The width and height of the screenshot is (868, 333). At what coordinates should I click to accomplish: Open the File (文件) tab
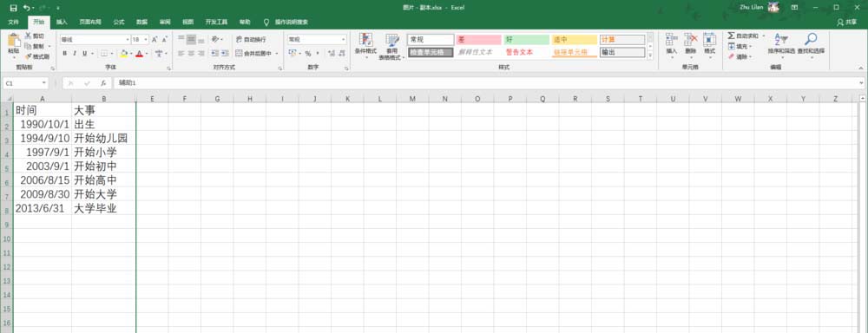pyautogui.click(x=14, y=23)
